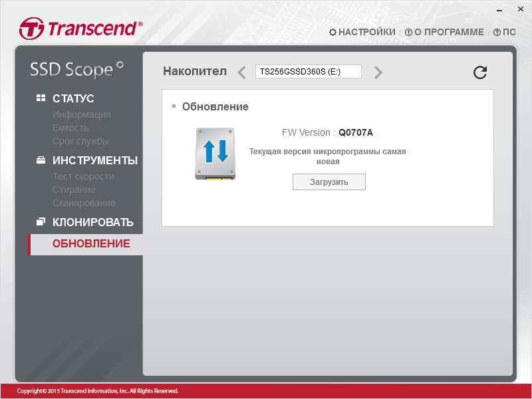532x399 pixels.
Task: Open the Емкость capacity page
Action: tap(70, 128)
